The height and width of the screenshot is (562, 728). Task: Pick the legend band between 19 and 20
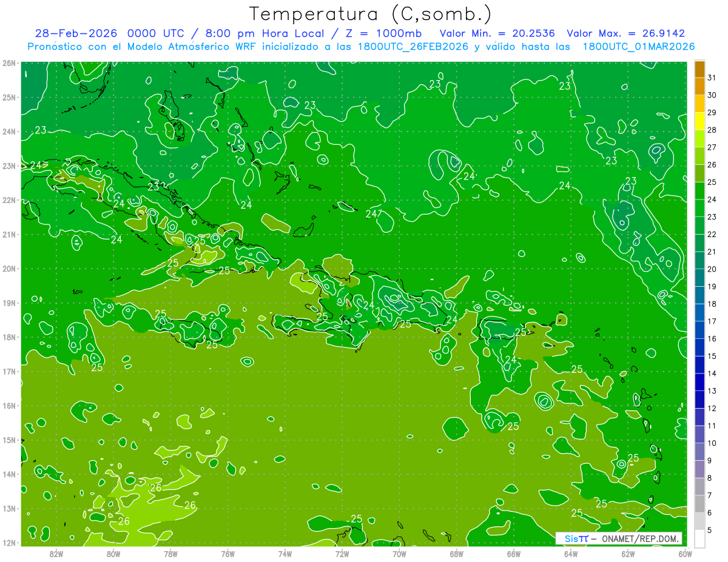coord(699,278)
